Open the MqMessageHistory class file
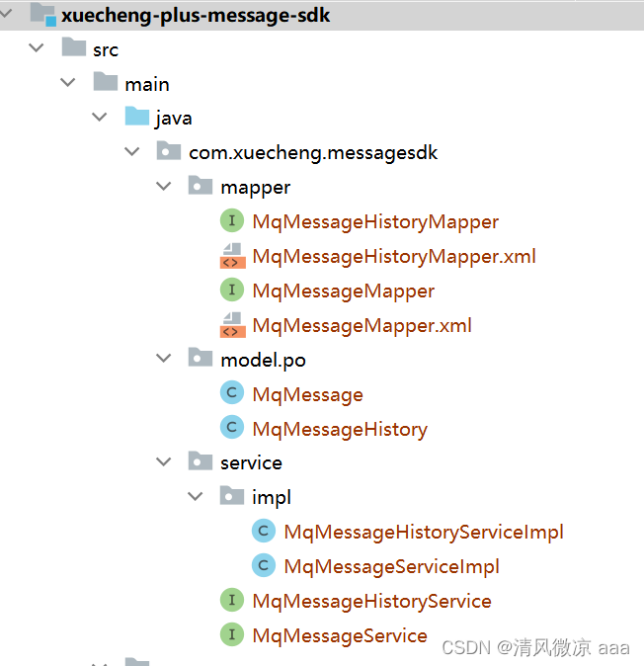This screenshot has width=644, height=666. (x=340, y=430)
